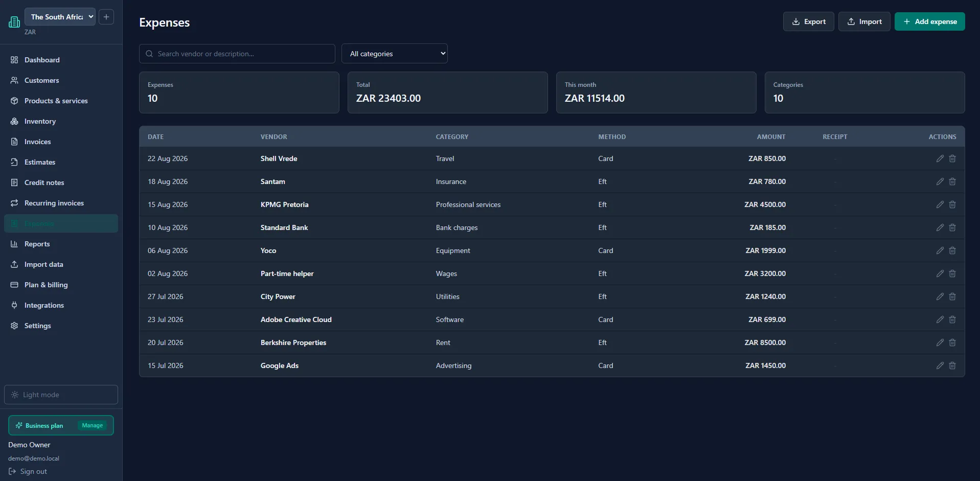Delete the Berkshire Properties expense
Screen dimensions: 980x481
click(x=952, y=342)
